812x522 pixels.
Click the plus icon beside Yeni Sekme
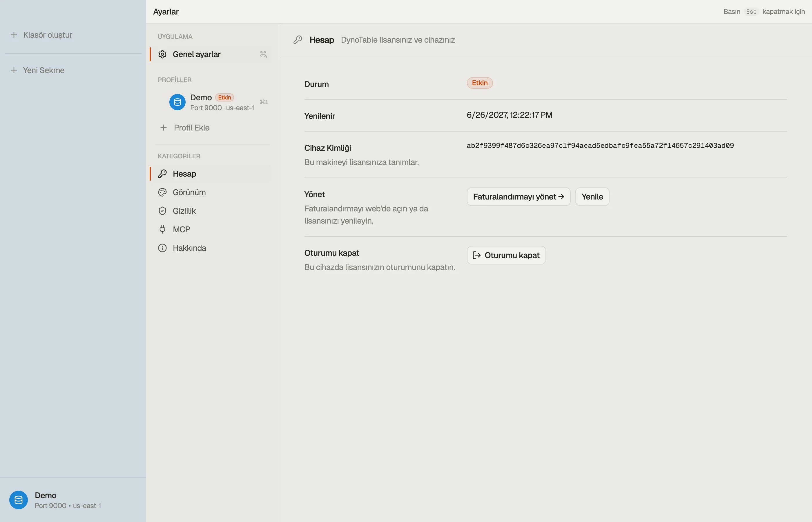(x=14, y=70)
